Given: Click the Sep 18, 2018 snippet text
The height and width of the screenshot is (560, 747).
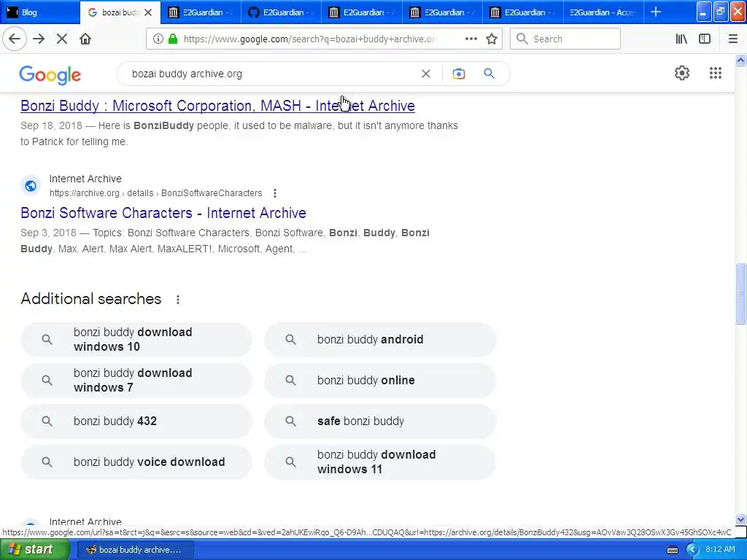Looking at the screenshot, I should (x=239, y=133).
